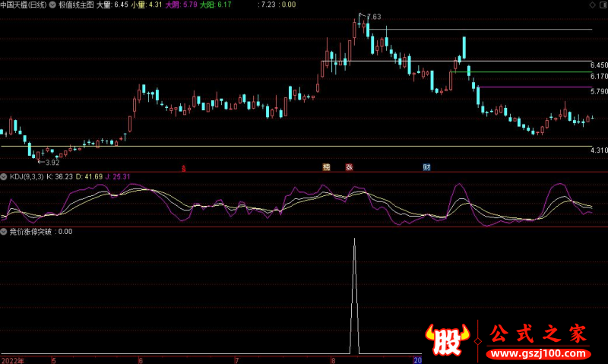Click the 7.63 high price label
Screen dimensions: 608x364
(x=373, y=17)
